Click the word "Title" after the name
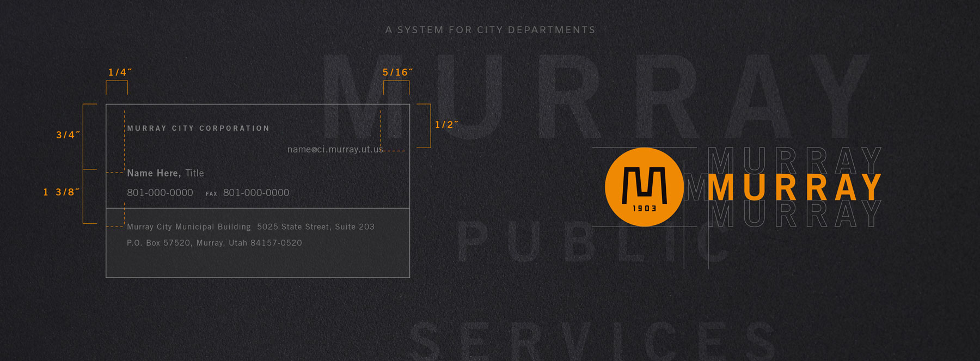The width and height of the screenshot is (980, 361). pyautogui.click(x=194, y=173)
